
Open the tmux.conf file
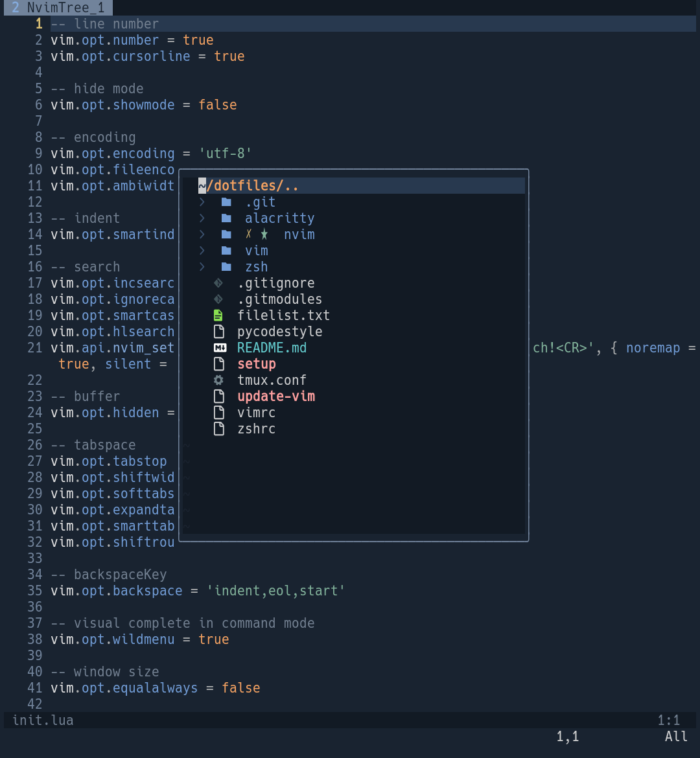(272, 380)
